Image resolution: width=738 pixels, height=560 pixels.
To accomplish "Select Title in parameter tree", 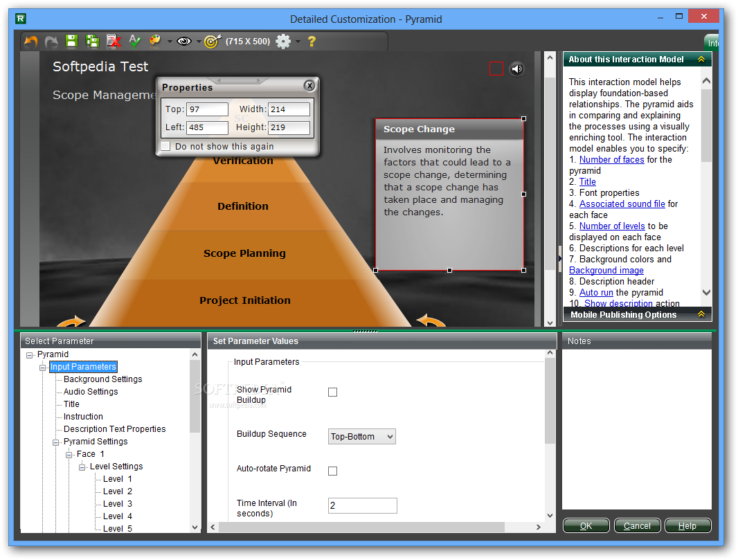I will pos(71,404).
